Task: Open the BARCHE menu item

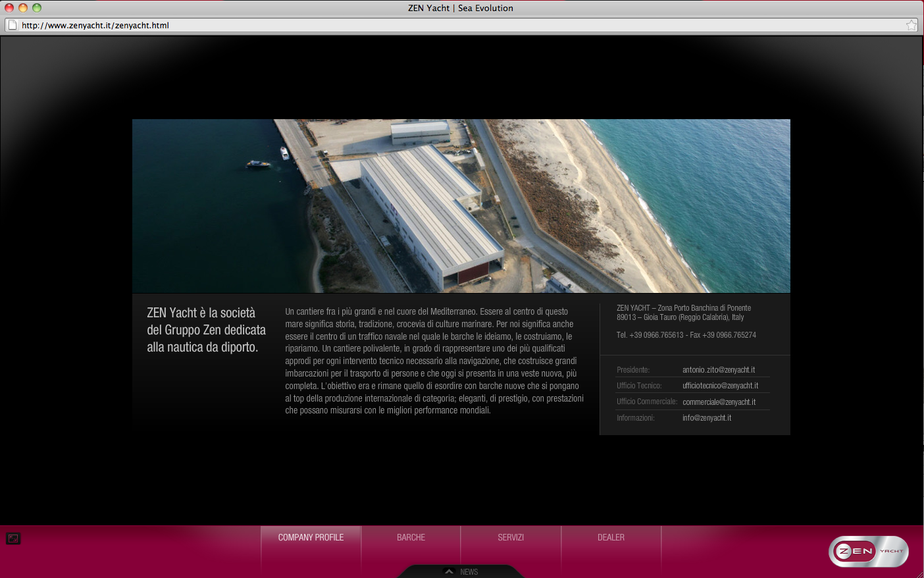Action: (x=411, y=537)
